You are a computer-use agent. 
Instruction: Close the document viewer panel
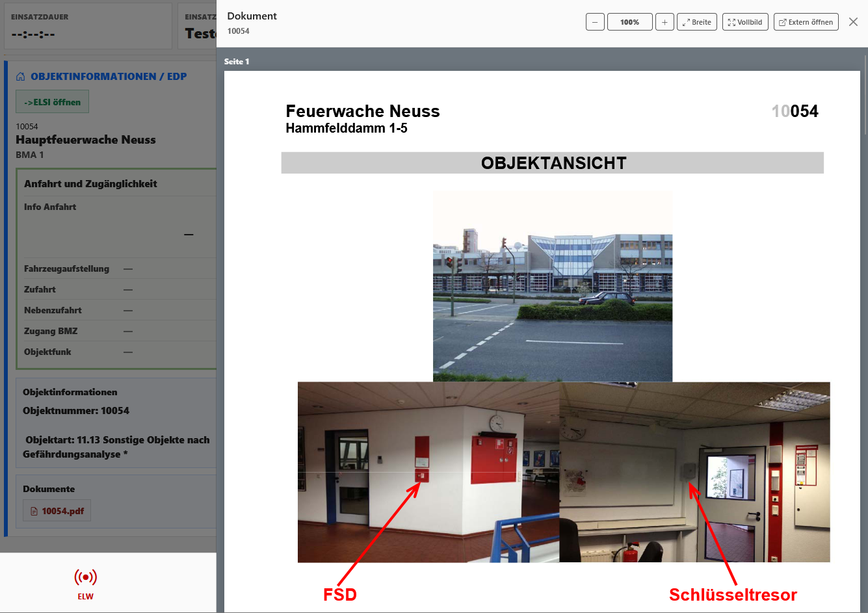853,22
